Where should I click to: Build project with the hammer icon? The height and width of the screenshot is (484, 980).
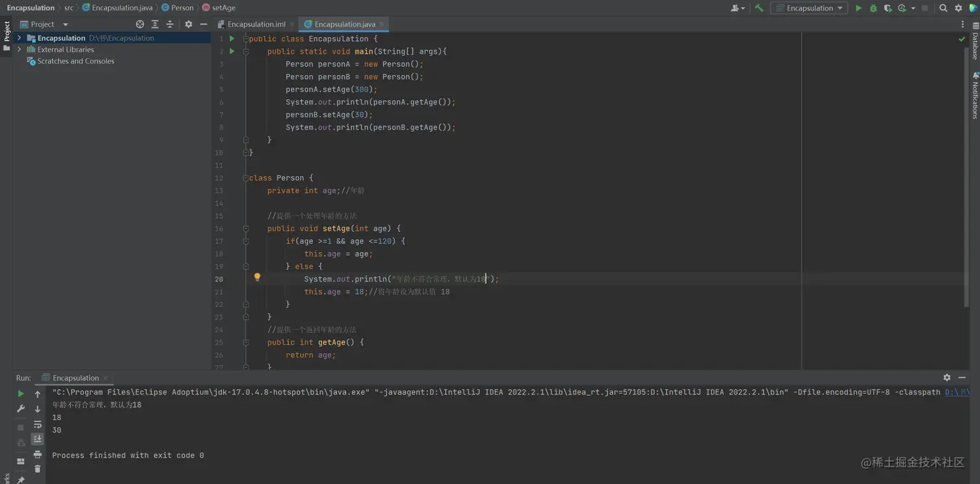759,8
